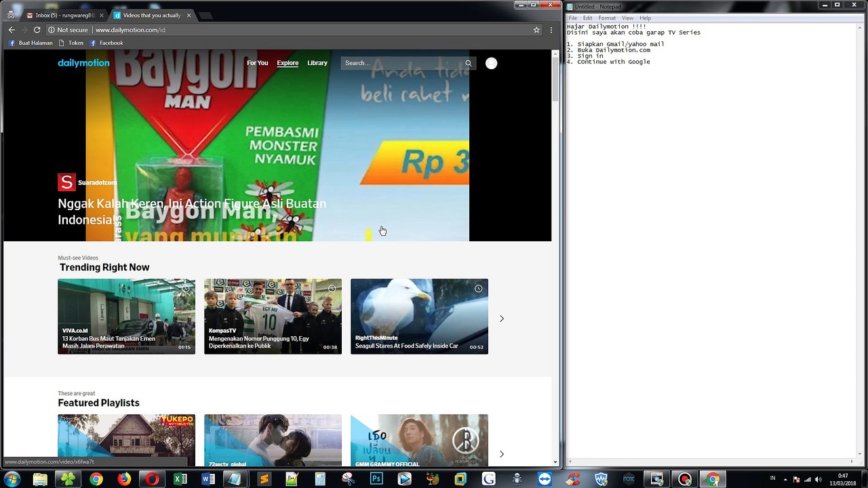Open Snipping Tool from the taskbar
This screenshot has height=488, width=868.
click(x=349, y=479)
